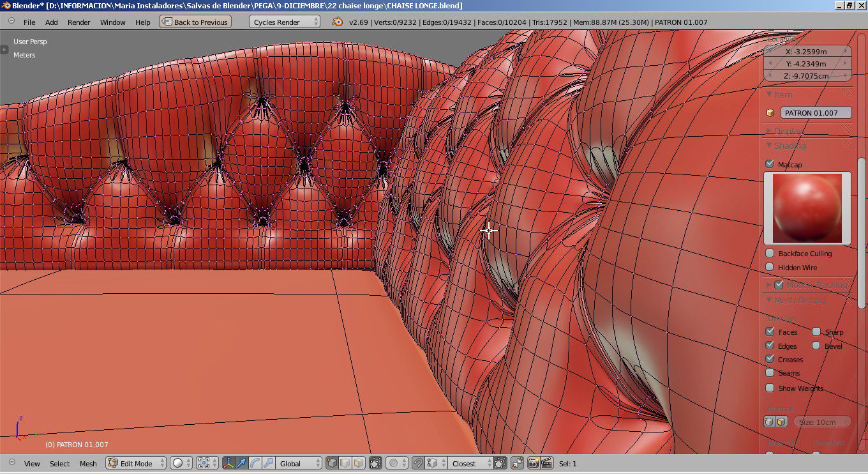
Task: Toggle limit selection to visible
Action: pos(375,463)
